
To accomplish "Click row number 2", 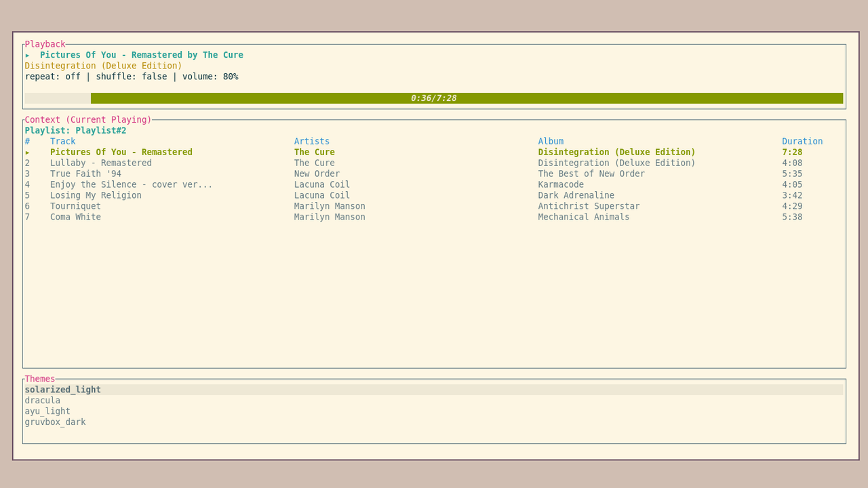I will 28,163.
